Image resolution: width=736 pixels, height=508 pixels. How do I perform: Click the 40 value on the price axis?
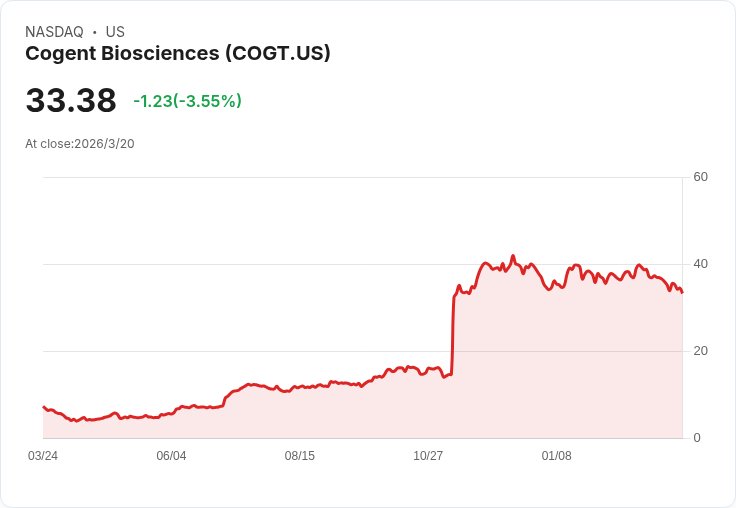(x=701, y=265)
